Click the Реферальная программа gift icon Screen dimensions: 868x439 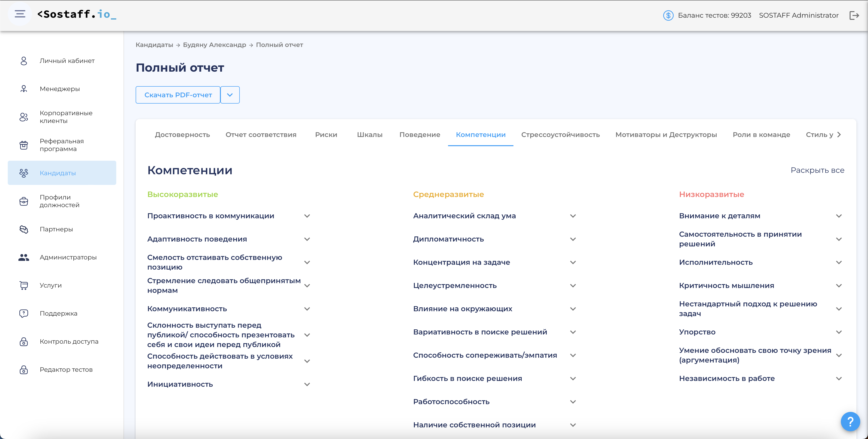coord(23,145)
